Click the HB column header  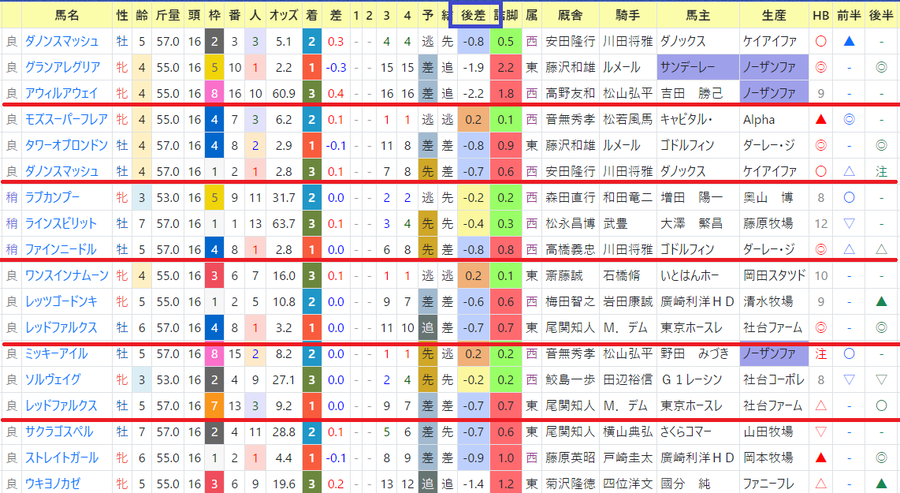(x=821, y=15)
